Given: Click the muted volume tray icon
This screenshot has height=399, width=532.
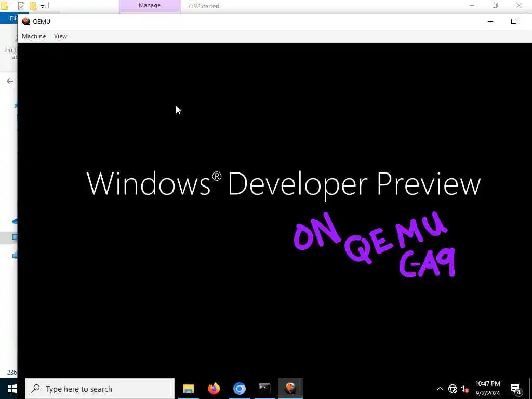Looking at the screenshot, I should [x=464, y=389].
